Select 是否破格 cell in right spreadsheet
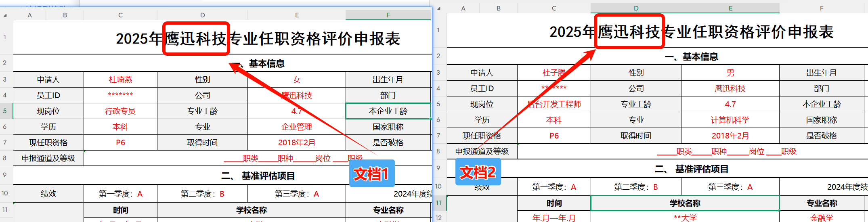The image size is (868, 222). 822,136
